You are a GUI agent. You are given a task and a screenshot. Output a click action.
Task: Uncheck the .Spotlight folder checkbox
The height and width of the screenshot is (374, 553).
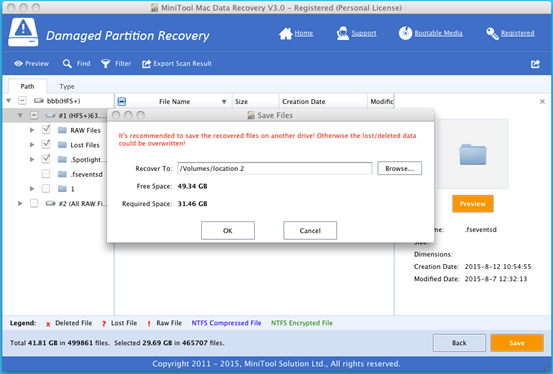[x=46, y=159]
